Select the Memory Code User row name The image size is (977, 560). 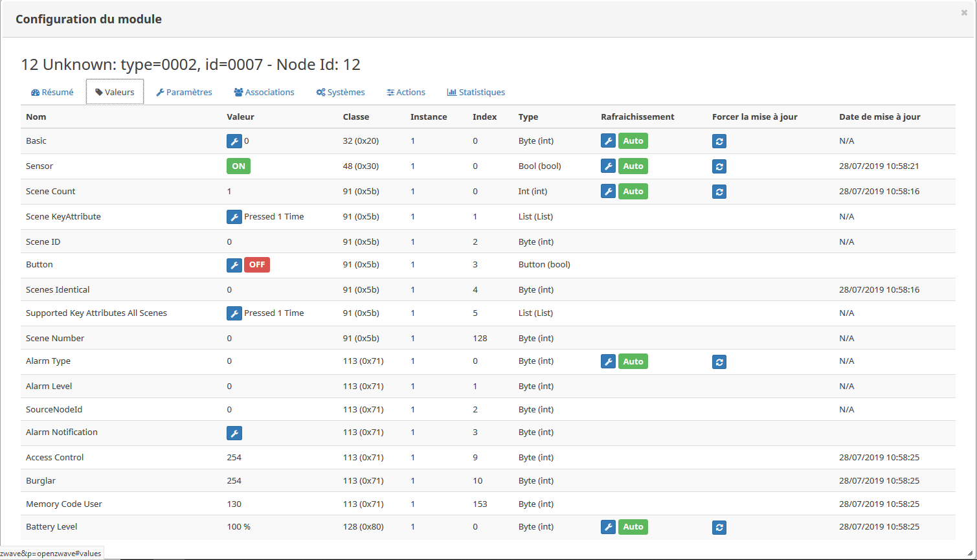[64, 504]
